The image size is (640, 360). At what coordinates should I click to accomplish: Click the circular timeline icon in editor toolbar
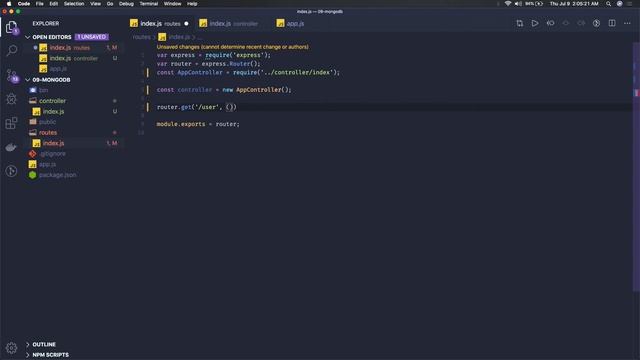596,24
